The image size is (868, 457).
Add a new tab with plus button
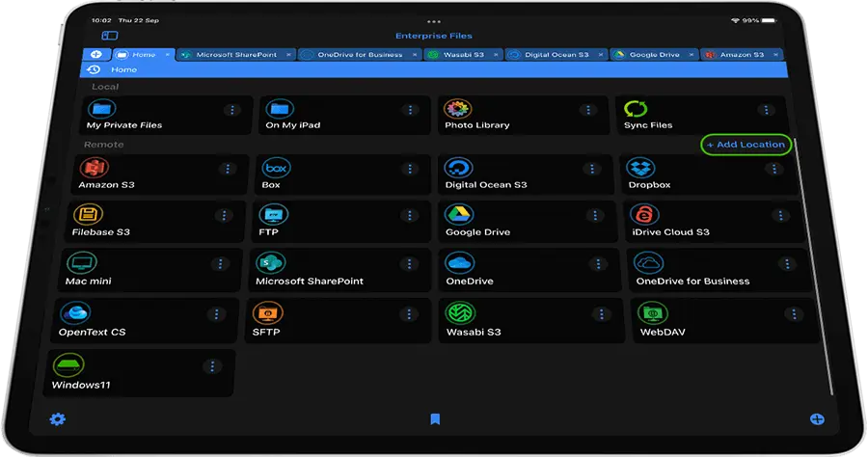click(x=97, y=55)
